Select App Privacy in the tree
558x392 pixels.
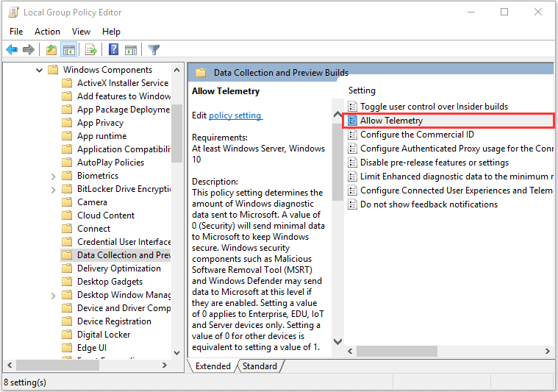coord(101,123)
